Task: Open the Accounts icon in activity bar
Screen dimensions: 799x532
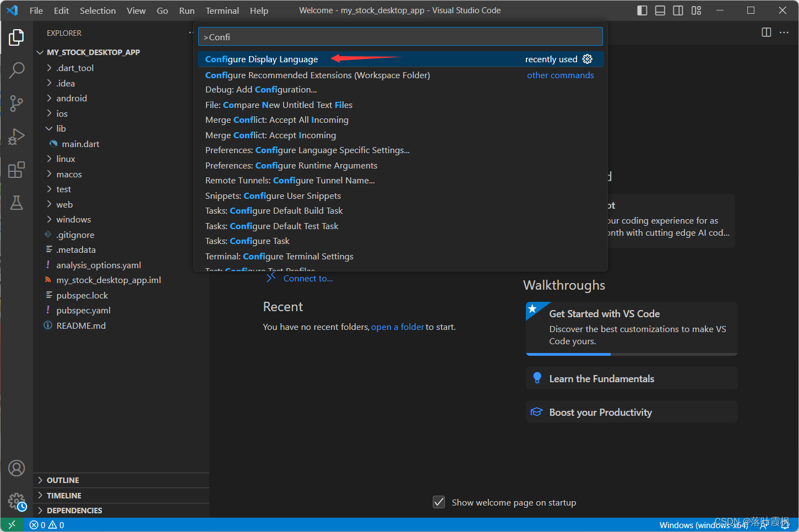Action: [17, 468]
